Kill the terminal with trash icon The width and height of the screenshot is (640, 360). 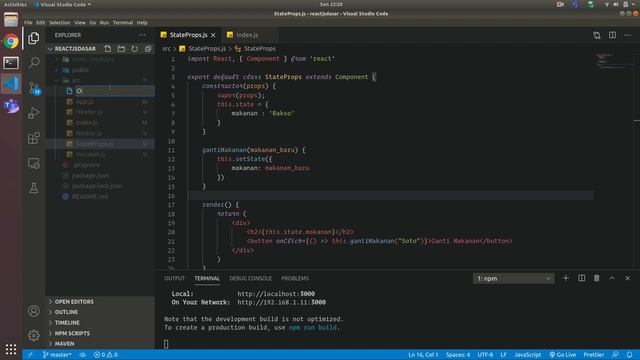(x=596, y=278)
